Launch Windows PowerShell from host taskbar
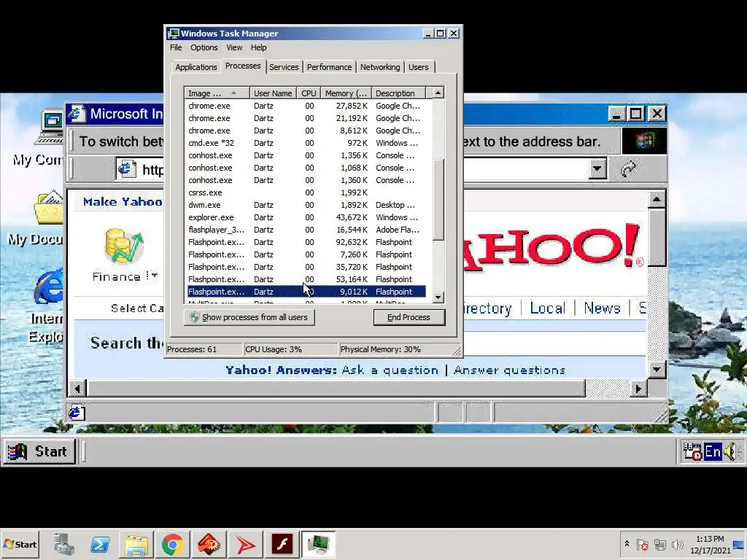747x560 pixels. click(x=100, y=544)
